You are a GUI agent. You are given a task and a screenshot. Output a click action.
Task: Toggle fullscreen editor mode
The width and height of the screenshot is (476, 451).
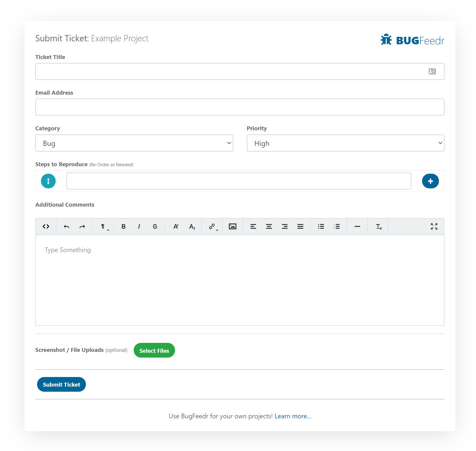tap(434, 226)
